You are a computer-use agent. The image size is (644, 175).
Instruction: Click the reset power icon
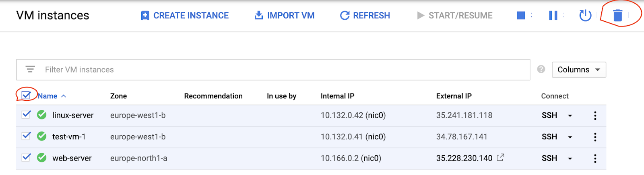click(585, 16)
